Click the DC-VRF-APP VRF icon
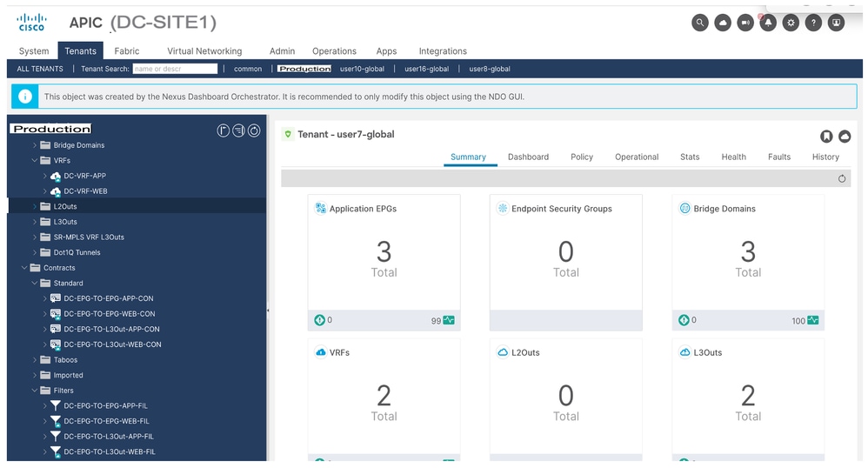This screenshot has width=868, height=468. (x=56, y=176)
